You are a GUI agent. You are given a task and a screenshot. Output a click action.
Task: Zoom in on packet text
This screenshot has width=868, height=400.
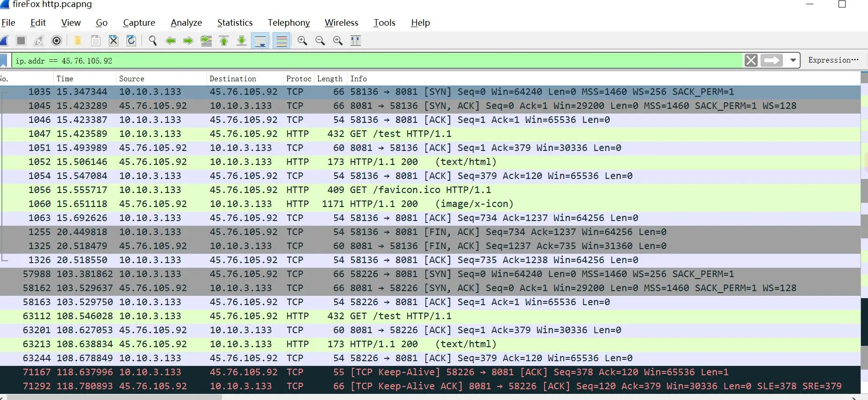point(302,41)
